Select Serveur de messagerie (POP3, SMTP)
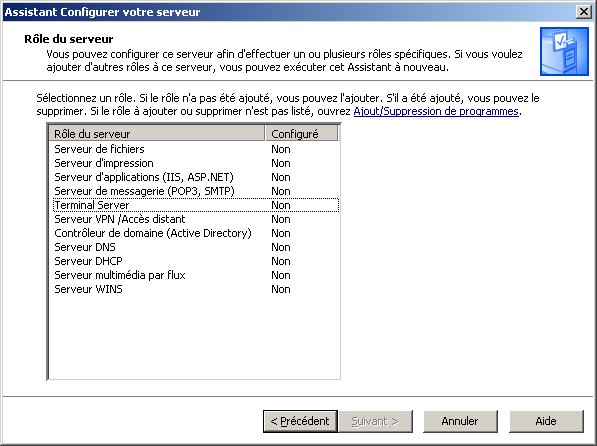The width and height of the screenshot is (597, 446). [x=195, y=191]
